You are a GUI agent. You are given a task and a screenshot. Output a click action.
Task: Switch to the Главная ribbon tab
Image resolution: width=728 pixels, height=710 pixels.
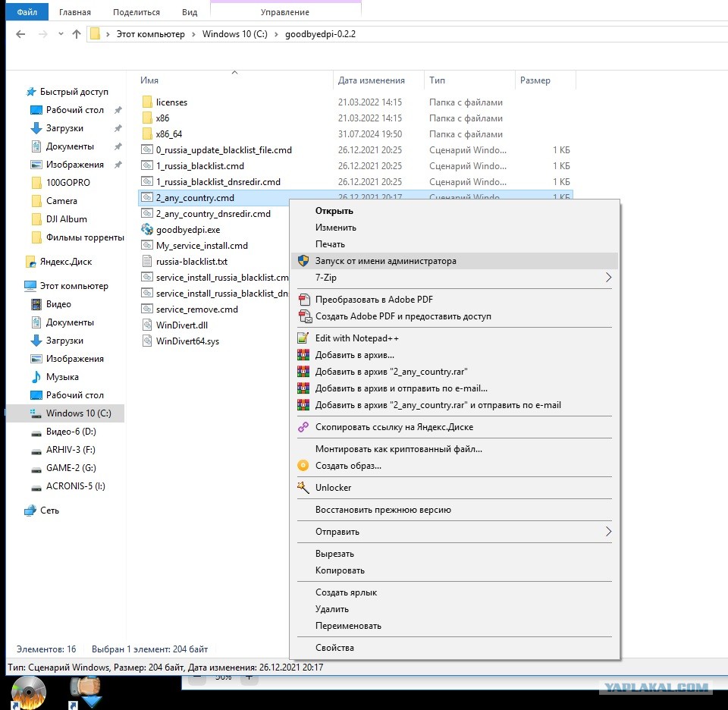[x=75, y=12]
